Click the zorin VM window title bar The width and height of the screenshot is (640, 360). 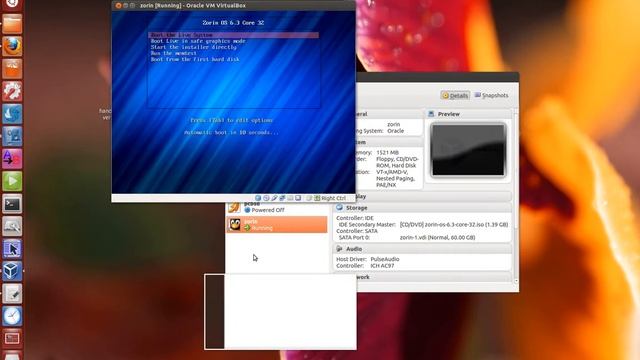(x=233, y=5)
